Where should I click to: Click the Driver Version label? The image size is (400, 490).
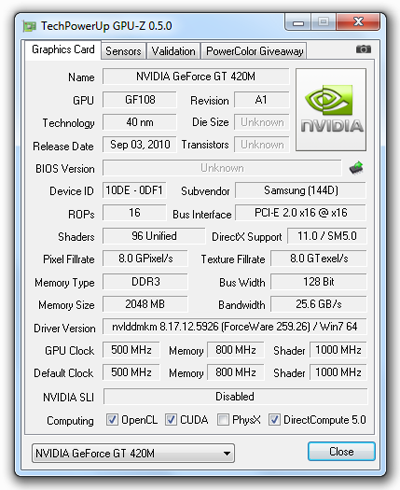(64, 328)
